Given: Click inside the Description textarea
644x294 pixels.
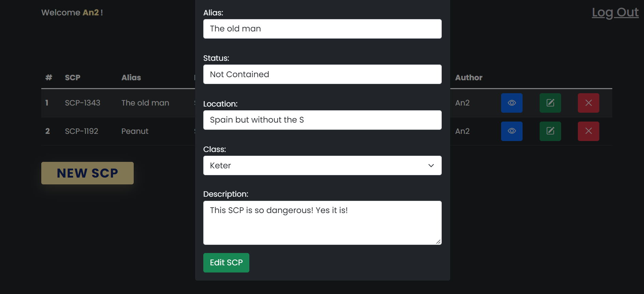Looking at the screenshot, I should click(322, 225).
